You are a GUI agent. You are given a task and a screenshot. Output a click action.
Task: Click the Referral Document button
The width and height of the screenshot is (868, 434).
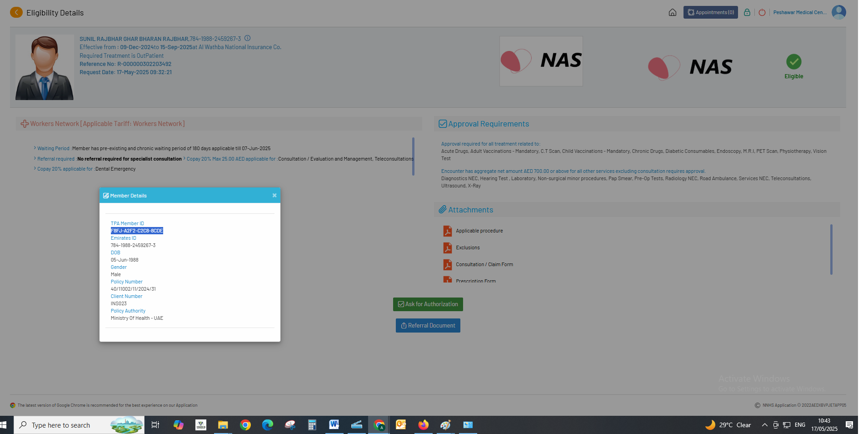428,326
